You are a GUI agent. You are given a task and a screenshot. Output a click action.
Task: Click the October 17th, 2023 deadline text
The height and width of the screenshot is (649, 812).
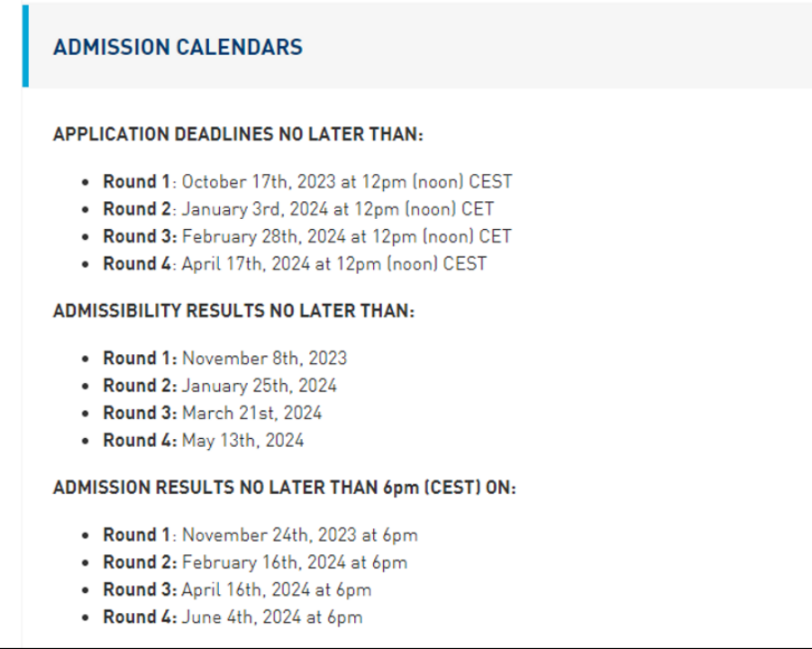click(347, 181)
